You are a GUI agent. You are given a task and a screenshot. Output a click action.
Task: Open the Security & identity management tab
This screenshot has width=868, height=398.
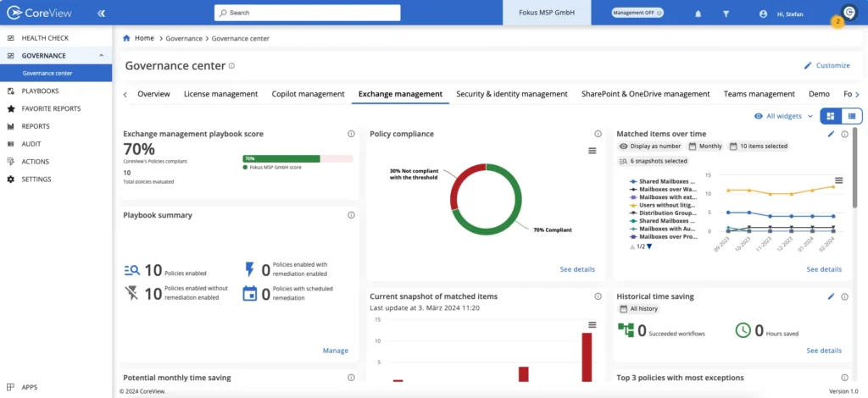pyautogui.click(x=511, y=94)
